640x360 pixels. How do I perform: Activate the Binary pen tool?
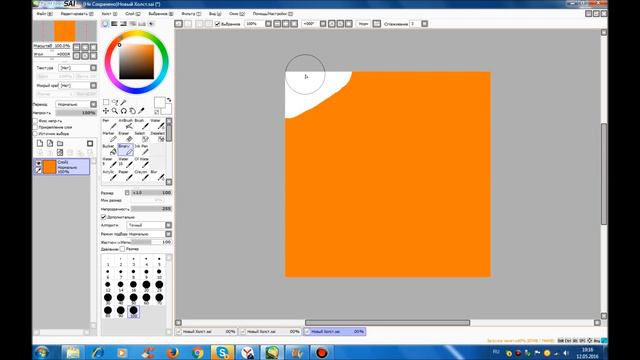(x=126, y=150)
